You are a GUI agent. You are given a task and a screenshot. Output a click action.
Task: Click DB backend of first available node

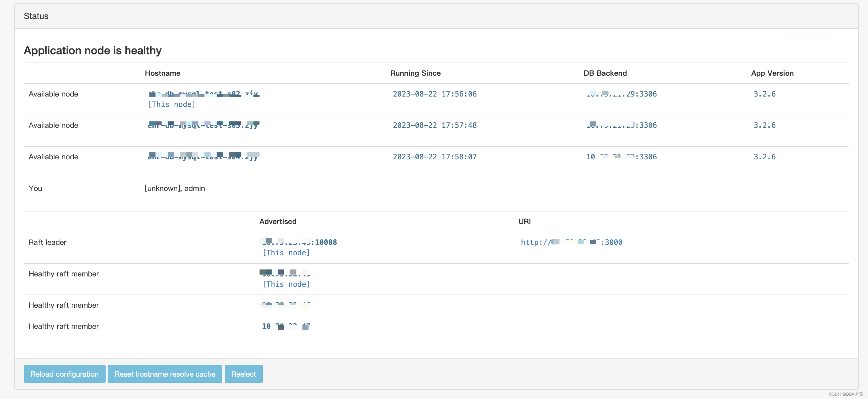(x=621, y=94)
